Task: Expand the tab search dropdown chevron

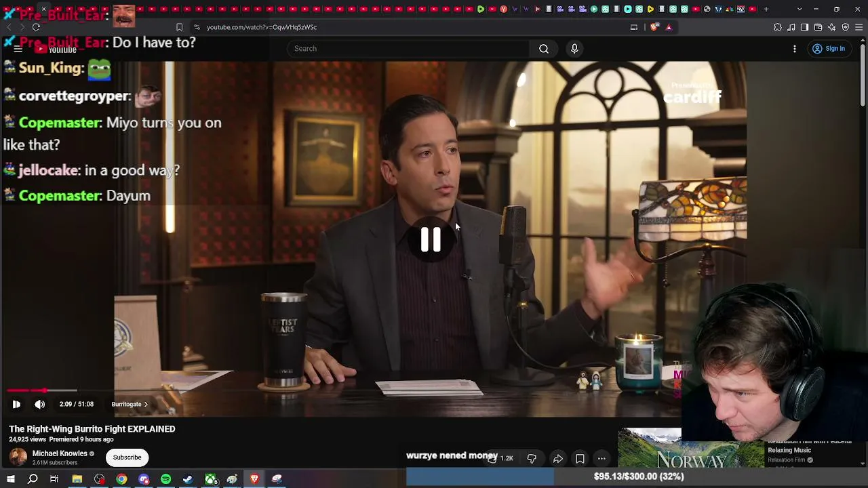Action: pyautogui.click(x=800, y=9)
